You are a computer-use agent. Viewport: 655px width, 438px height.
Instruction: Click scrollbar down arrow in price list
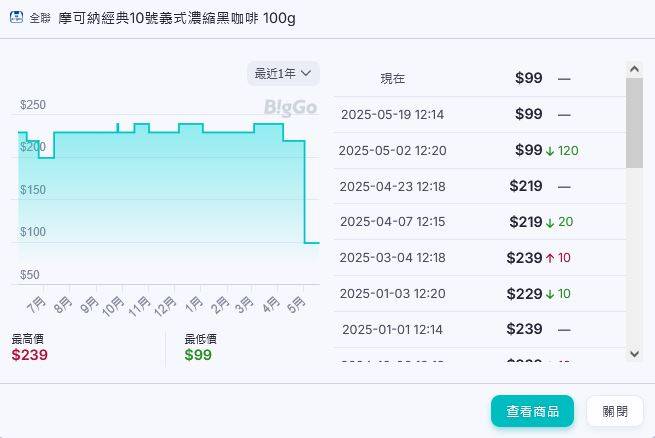click(634, 353)
